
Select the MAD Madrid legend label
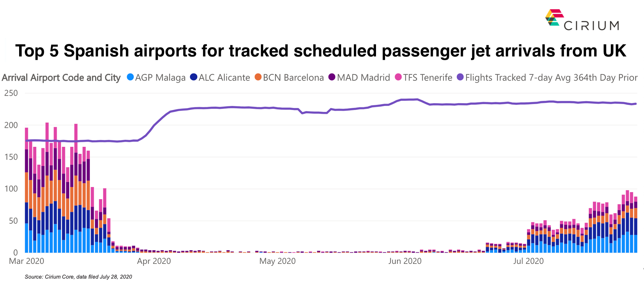coord(363,77)
